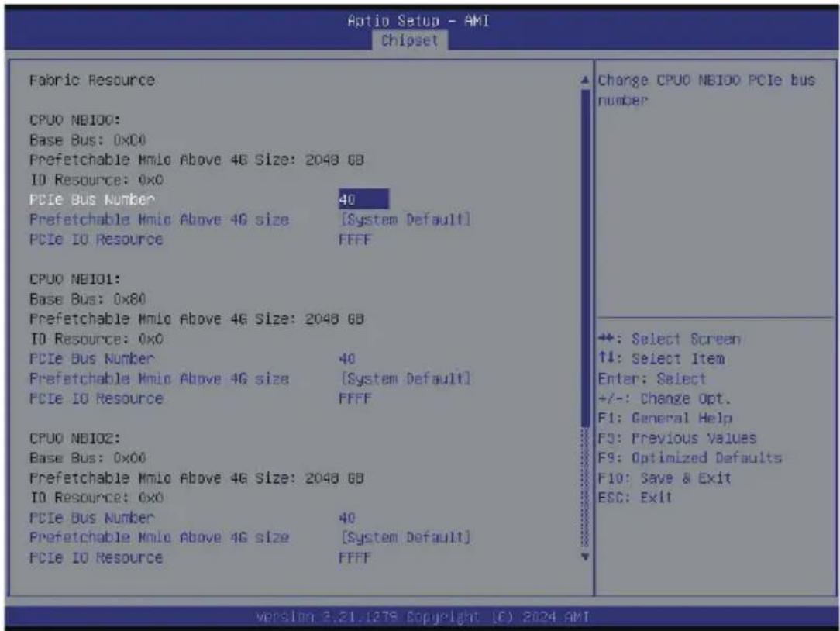Open CPU0 NBIO0 Prefetchable Mmio Above 4G size

click(x=405, y=220)
